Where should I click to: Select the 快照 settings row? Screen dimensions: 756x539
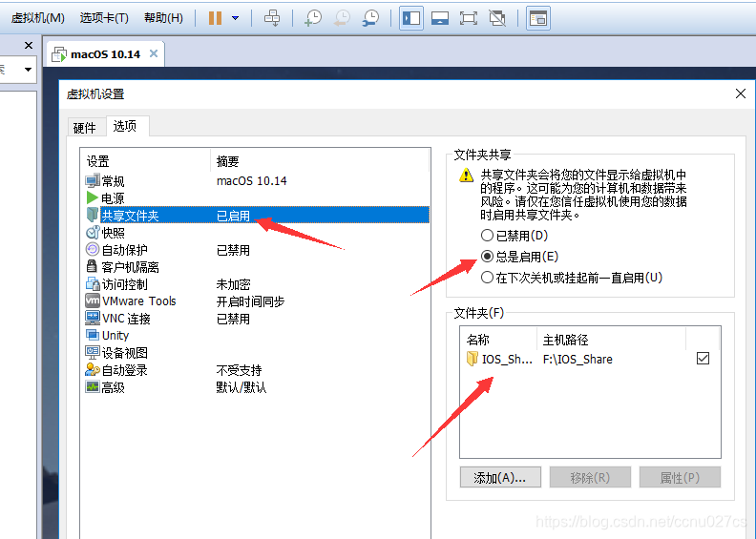[x=256, y=233]
